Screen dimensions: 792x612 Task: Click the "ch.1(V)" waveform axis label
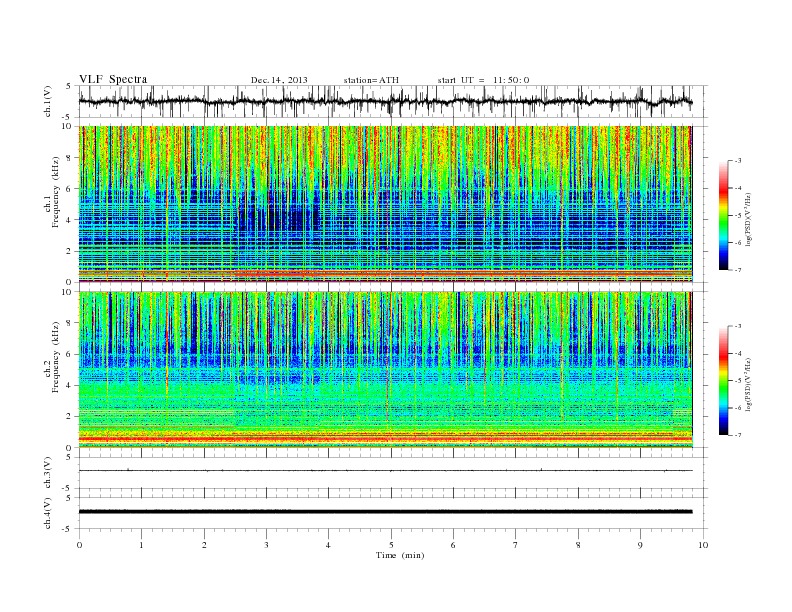pos(47,103)
